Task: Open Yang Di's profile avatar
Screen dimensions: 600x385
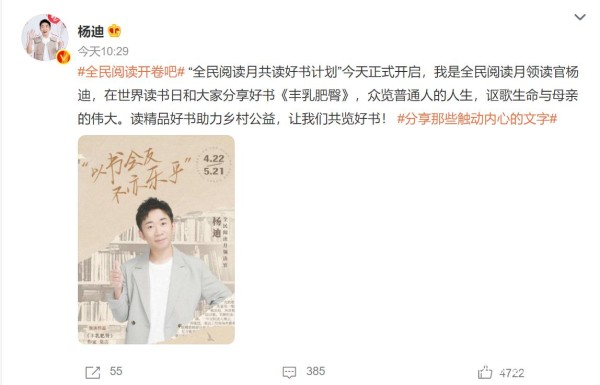Action: (x=45, y=38)
